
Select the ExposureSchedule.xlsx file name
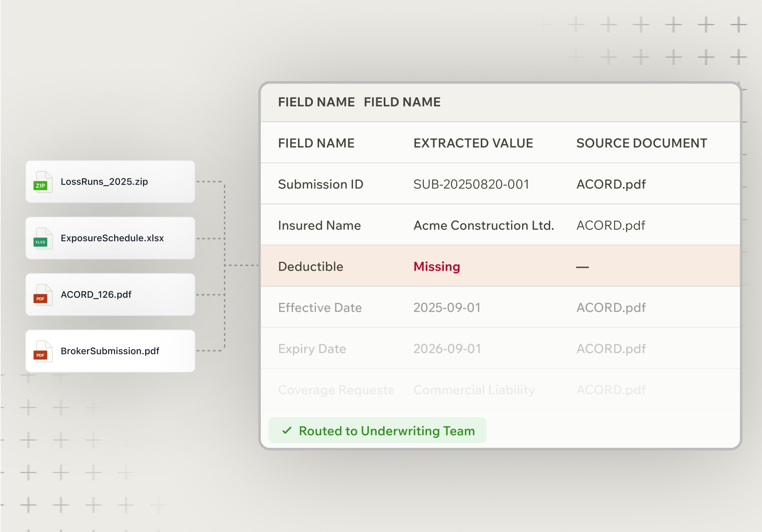[112, 238]
